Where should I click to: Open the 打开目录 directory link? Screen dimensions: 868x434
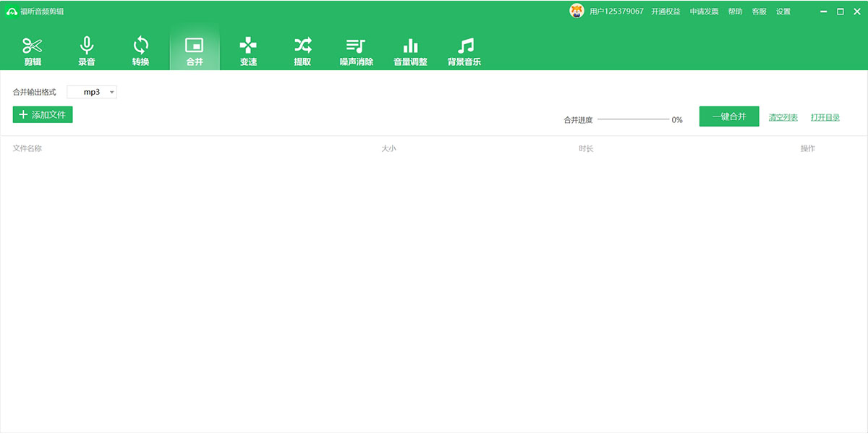(x=825, y=117)
